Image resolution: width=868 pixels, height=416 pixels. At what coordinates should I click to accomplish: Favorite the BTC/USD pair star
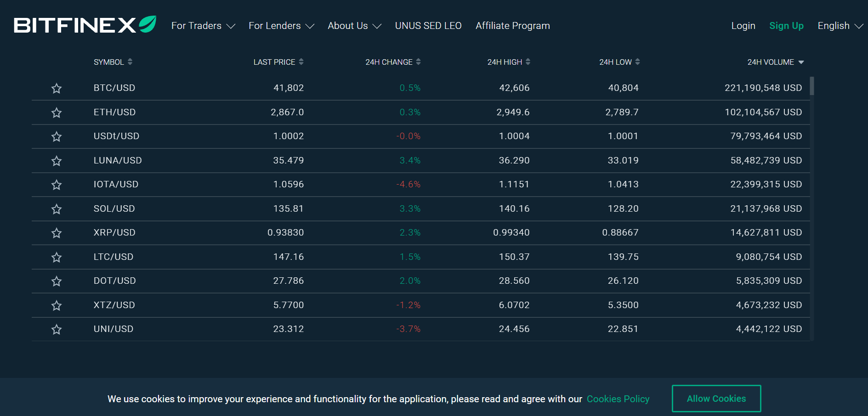point(57,88)
